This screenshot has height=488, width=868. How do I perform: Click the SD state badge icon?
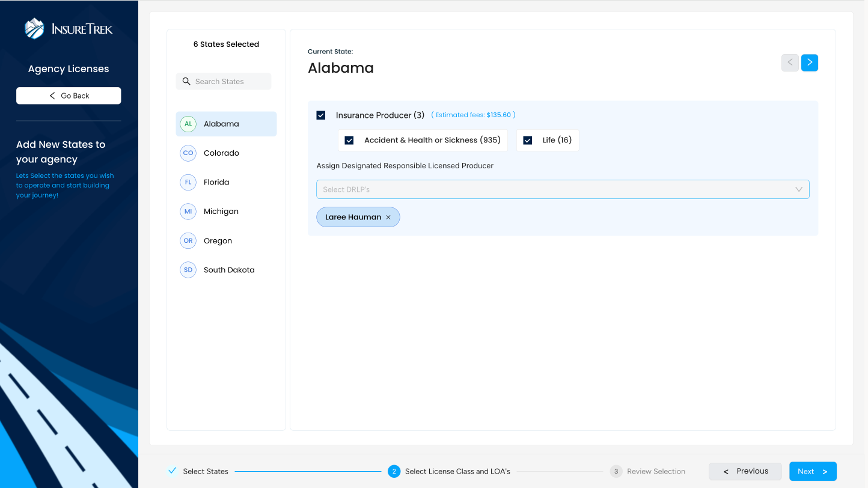tap(188, 270)
